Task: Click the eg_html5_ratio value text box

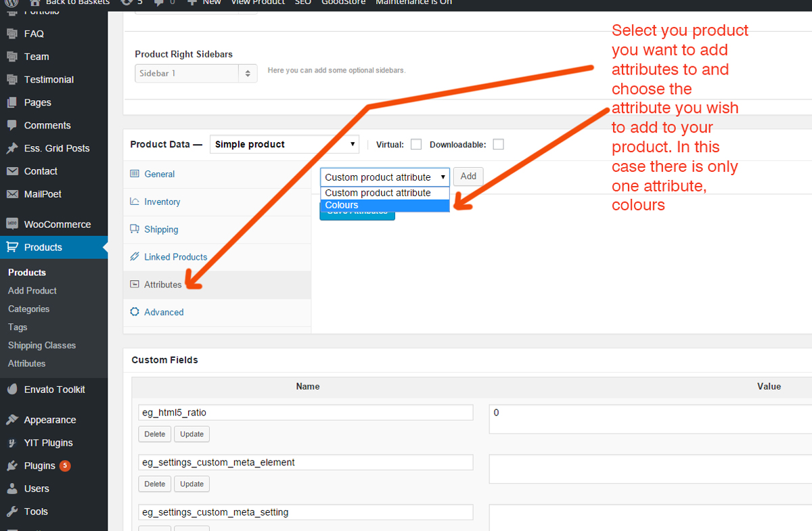Action: [650, 419]
